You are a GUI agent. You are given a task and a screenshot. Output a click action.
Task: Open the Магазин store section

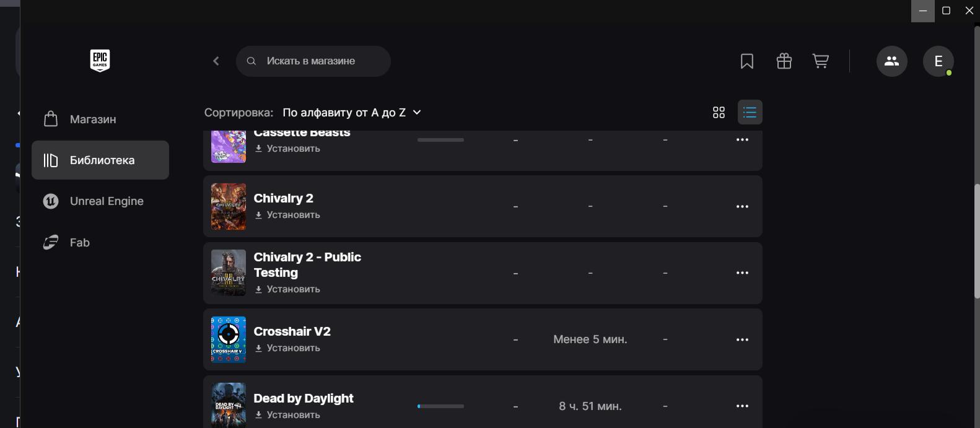(92, 119)
